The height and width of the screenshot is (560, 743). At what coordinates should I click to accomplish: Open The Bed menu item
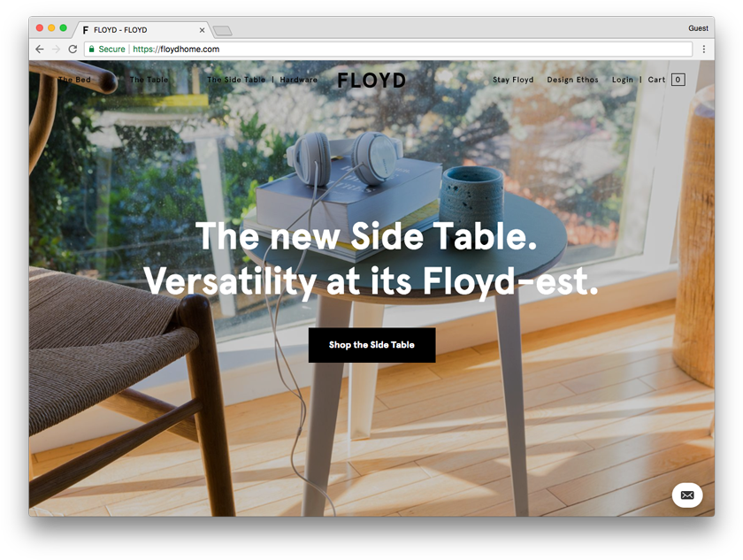click(x=74, y=80)
